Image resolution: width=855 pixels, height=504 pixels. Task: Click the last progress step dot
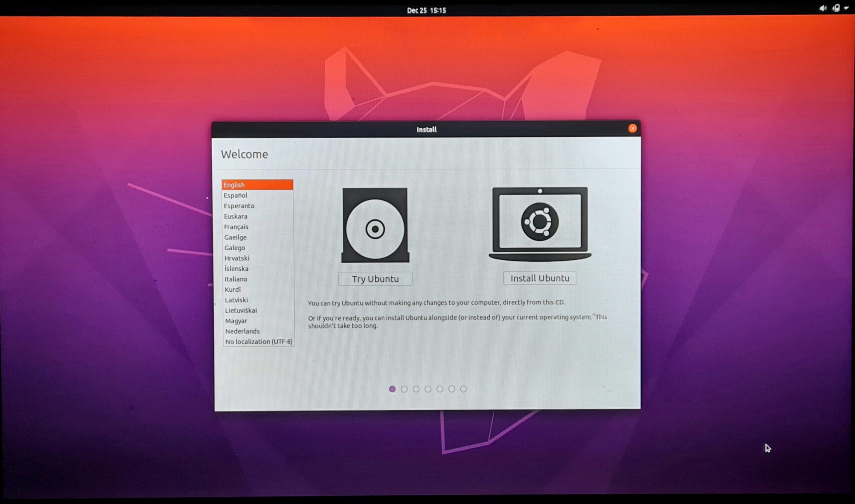[464, 389]
